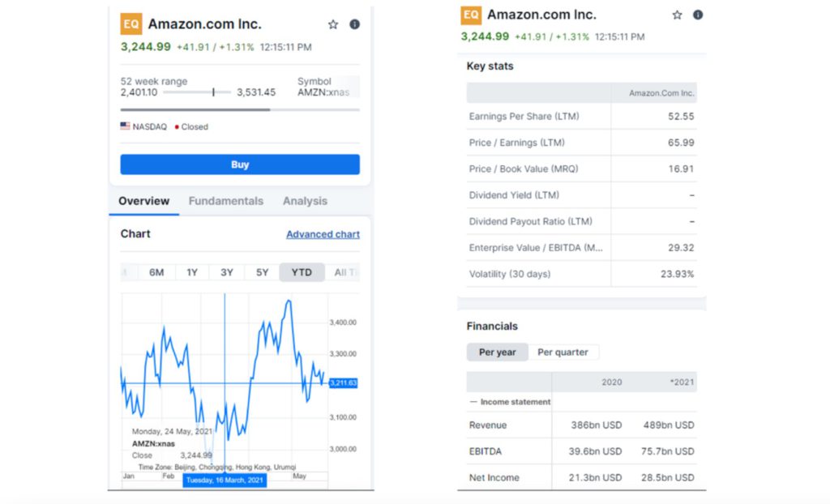830x504 pixels.
Task: Open the Advanced chart link
Action: tap(323, 234)
